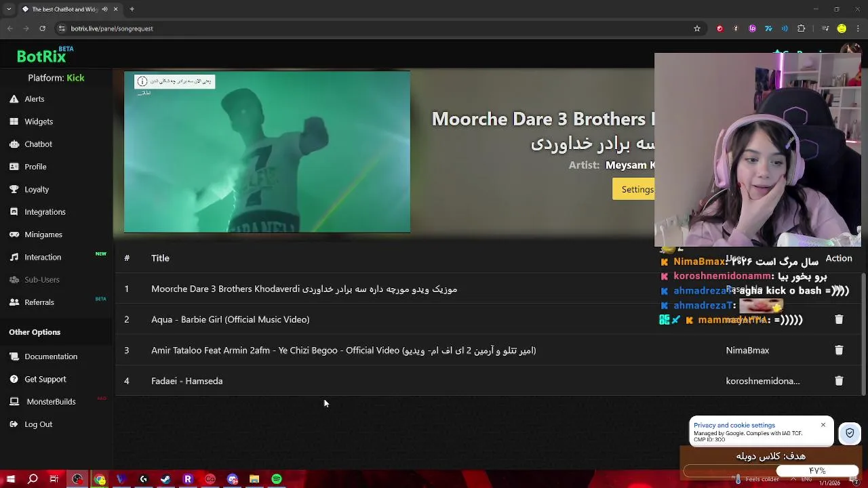The width and height of the screenshot is (868, 488).
Task: Click the info icon on the video
Action: click(x=142, y=81)
